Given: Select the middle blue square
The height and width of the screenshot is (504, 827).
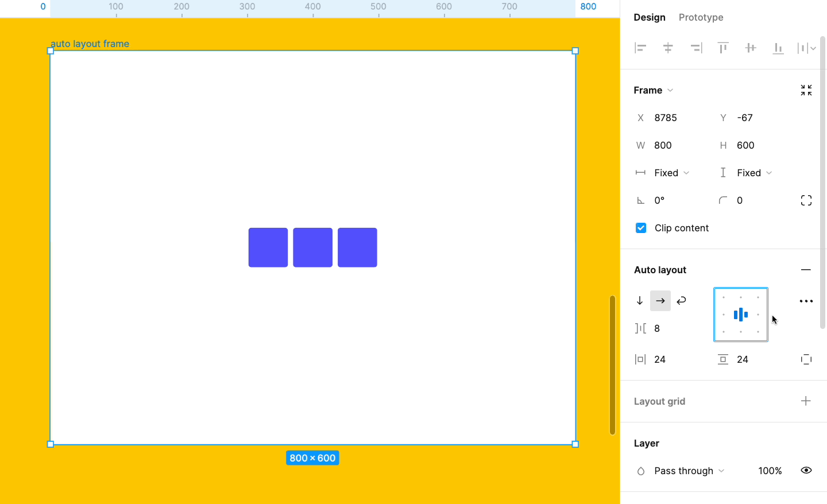Looking at the screenshot, I should click(x=312, y=247).
